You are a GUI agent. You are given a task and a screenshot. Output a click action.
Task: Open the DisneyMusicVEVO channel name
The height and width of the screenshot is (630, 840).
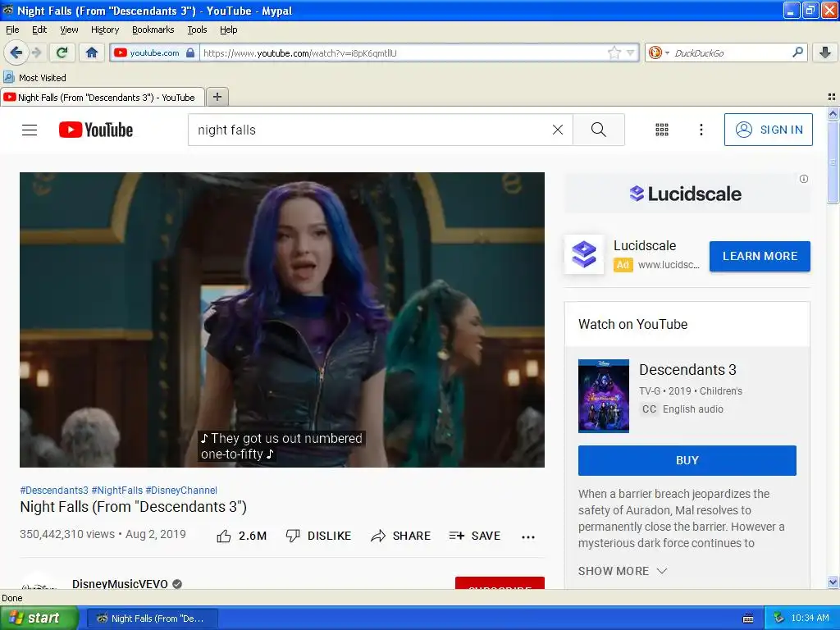tap(120, 583)
